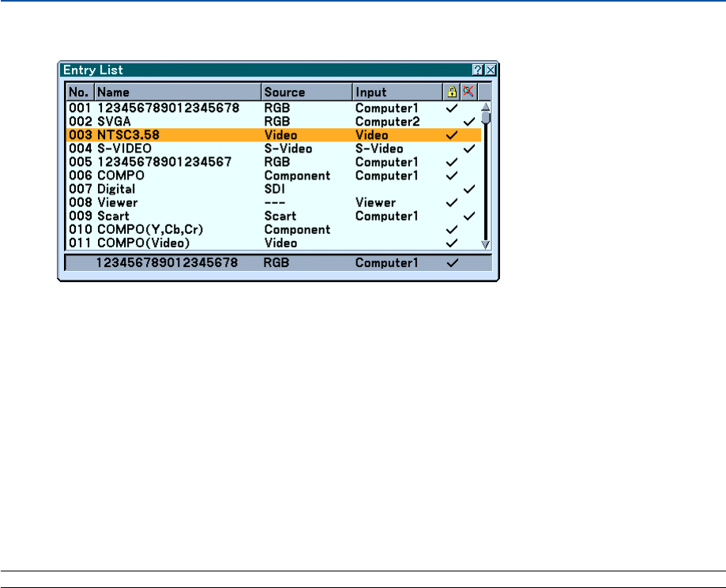Open help via the question mark icon
The width and height of the screenshot is (726, 588).
click(x=478, y=70)
